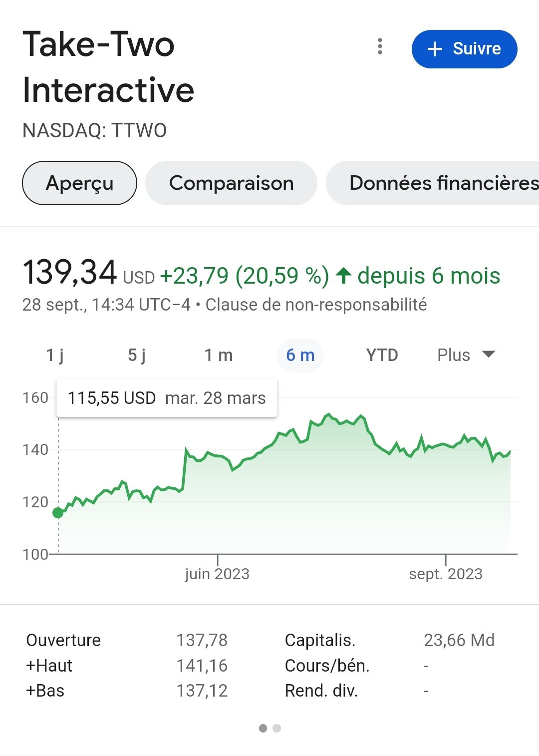The image size is (539, 756).
Task: Switch to the Comparaison tab
Action: pos(231,183)
